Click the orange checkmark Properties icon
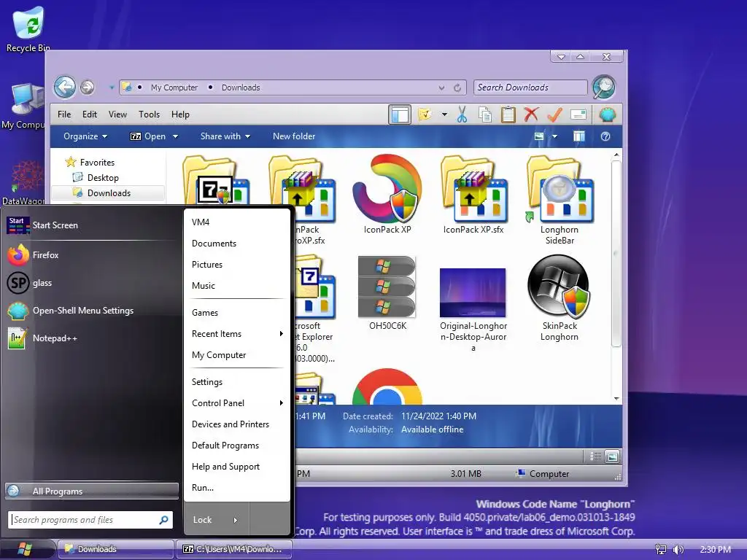Image resolution: width=747 pixels, height=560 pixels. (554, 114)
